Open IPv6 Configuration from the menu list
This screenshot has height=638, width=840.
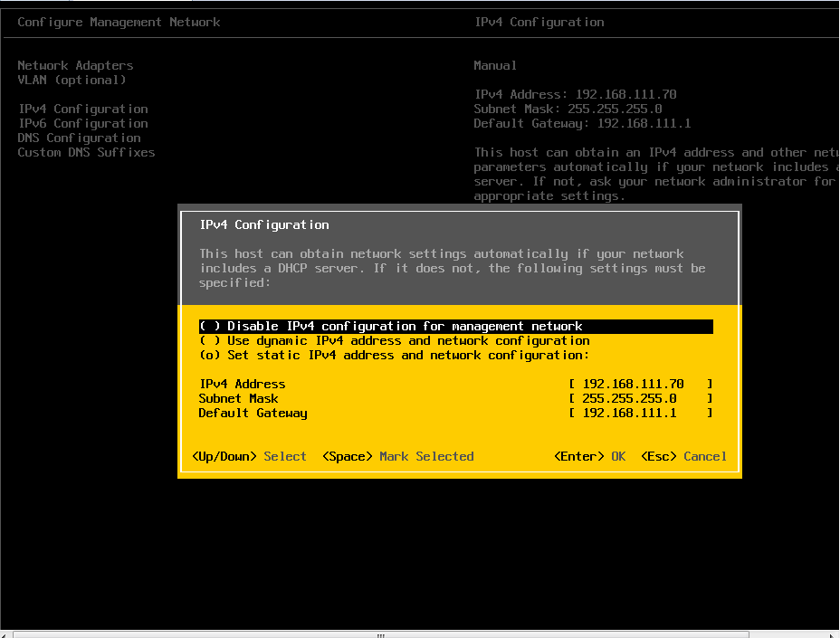coord(82,123)
